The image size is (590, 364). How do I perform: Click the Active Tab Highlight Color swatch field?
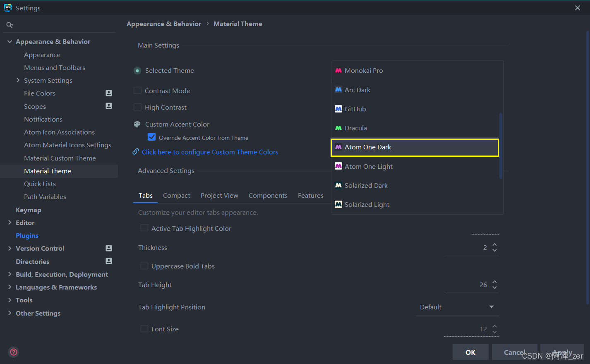tap(485, 229)
